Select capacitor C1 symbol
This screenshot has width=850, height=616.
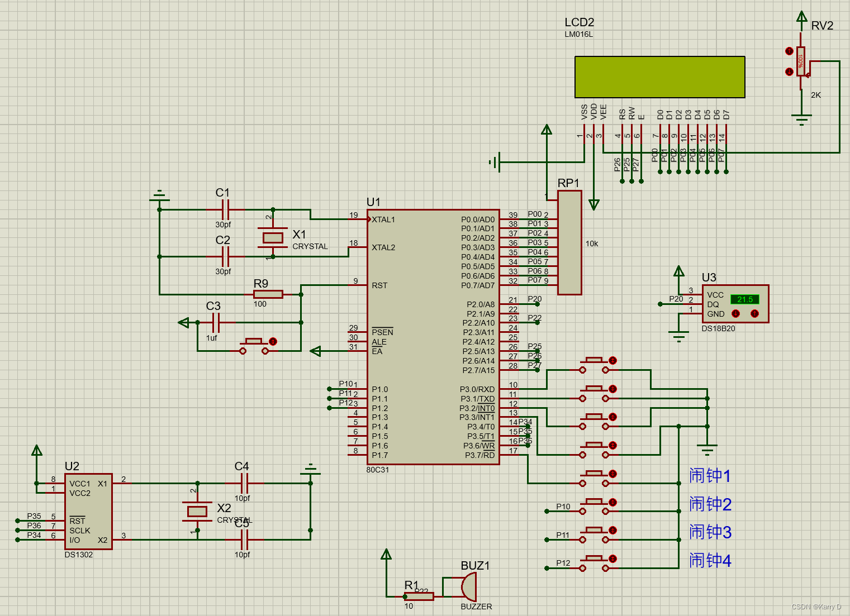[x=225, y=210]
